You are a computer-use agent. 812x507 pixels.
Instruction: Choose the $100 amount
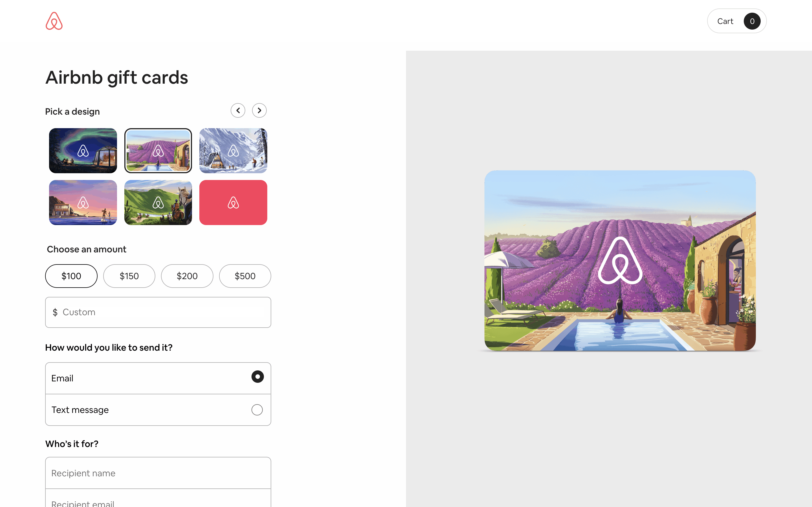pyautogui.click(x=71, y=276)
